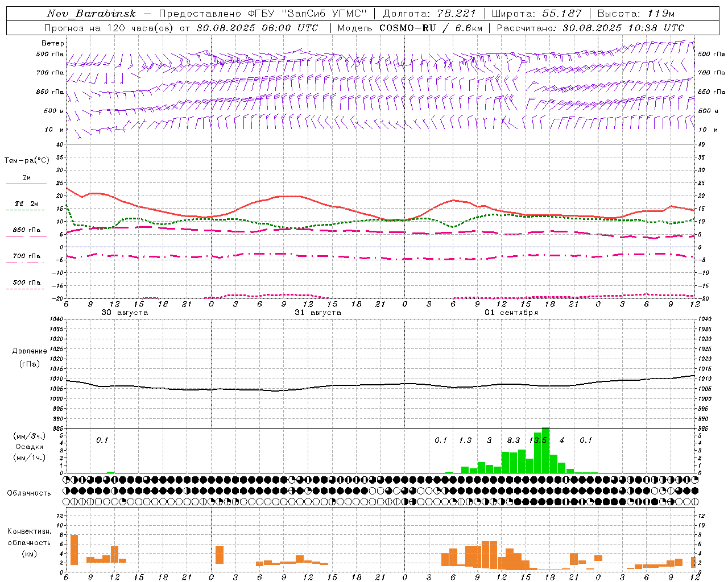Click the '30 августа' date label
Viewport: 728px width, 582px height.
(x=125, y=313)
